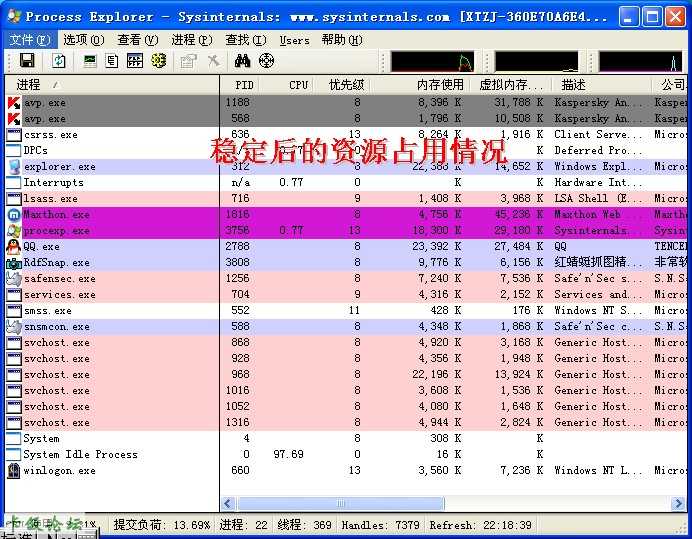The height and width of the screenshot is (539, 692).
Task: Sort by the 内存使用 column header
Action: coord(421,85)
